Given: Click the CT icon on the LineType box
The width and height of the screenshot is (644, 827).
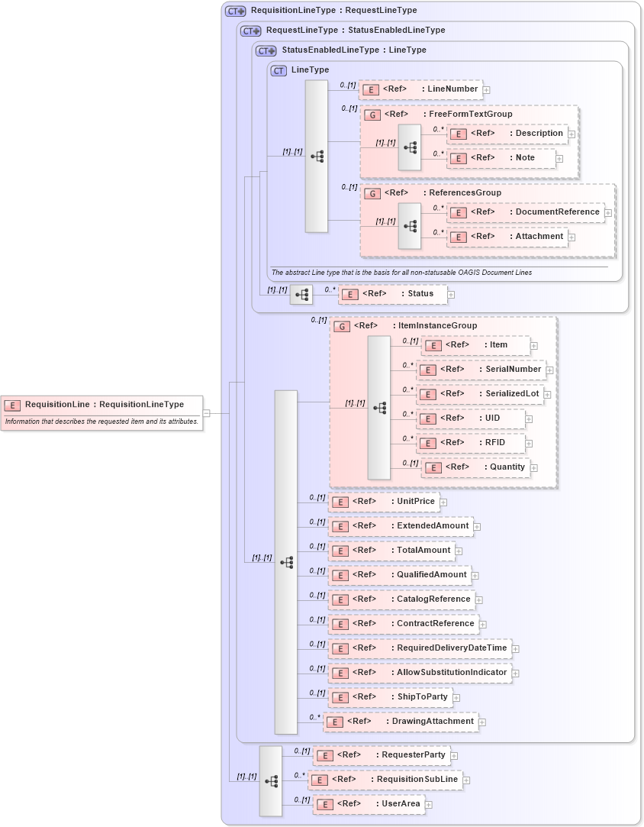Looking at the screenshot, I should [278, 69].
